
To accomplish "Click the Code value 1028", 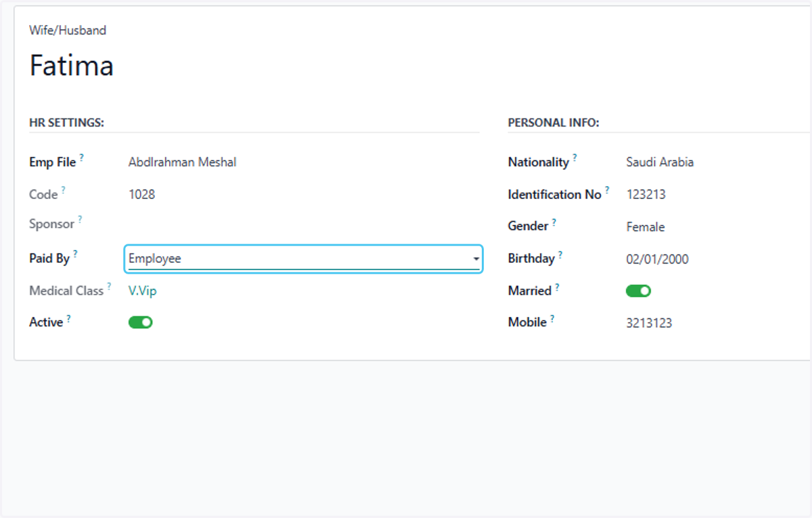I will tap(141, 194).
